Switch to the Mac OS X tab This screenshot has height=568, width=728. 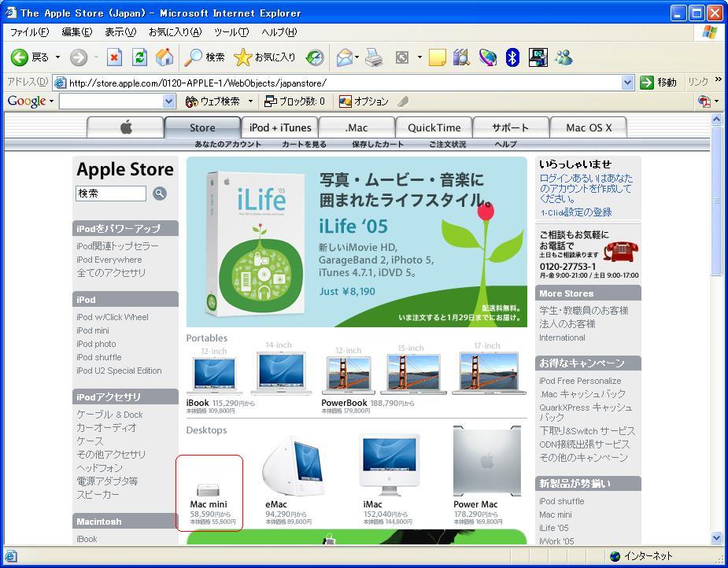[588, 127]
